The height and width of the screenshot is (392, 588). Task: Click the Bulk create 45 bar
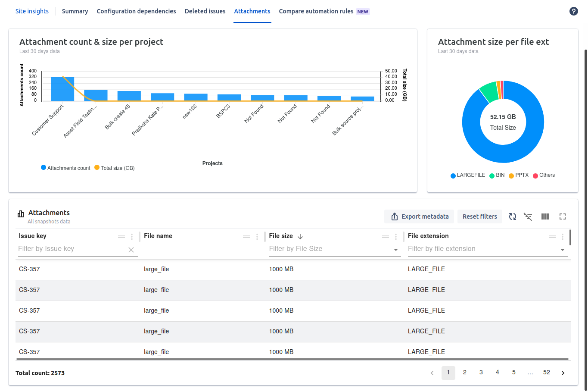tap(129, 96)
